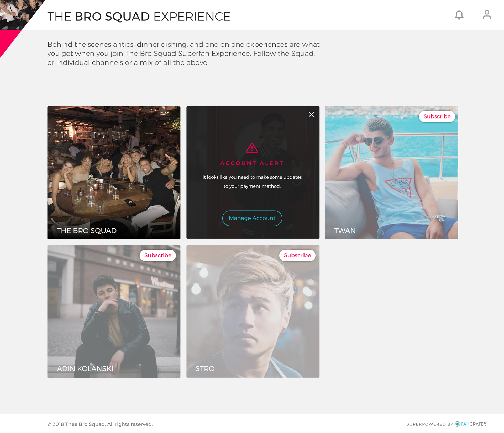The image size is (504, 433).
Task: Open the notifications bell
Action: (459, 15)
